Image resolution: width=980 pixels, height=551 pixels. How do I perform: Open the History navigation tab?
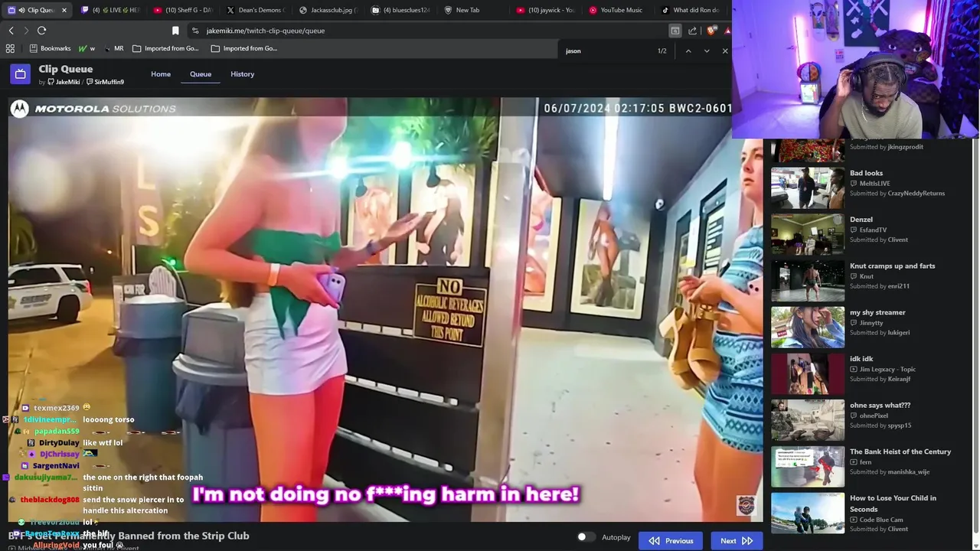pyautogui.click(x=242, y=74)
